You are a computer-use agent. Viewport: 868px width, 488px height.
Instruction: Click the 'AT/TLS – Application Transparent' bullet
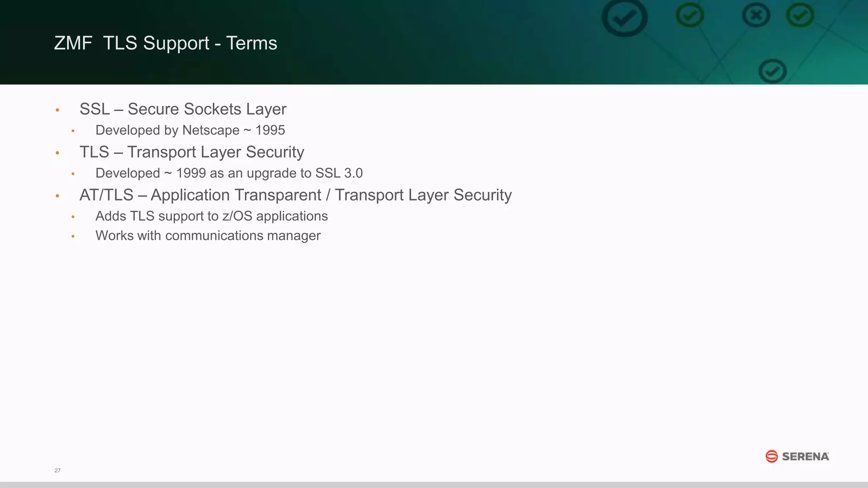point(296,195)
